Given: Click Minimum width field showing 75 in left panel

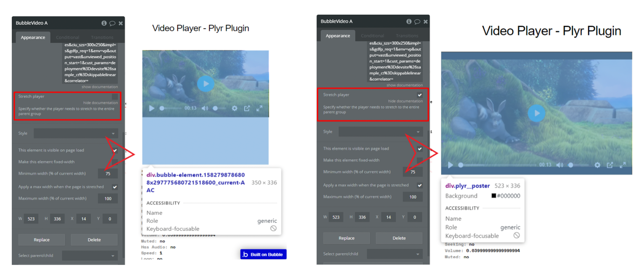Looking at the screenshot, I should click(x=108, y=174).
